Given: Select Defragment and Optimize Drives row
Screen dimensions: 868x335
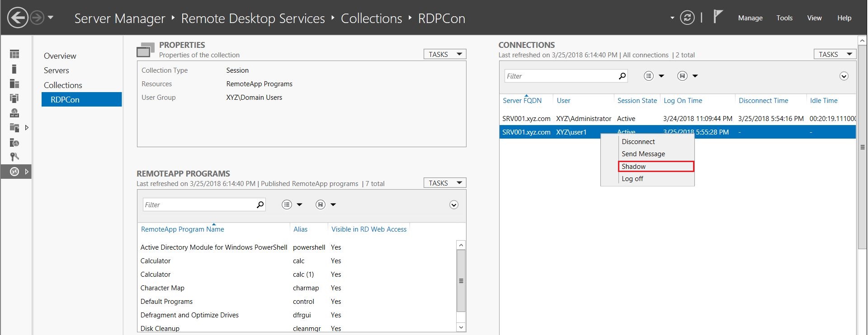Looking at the screenshot, I should pos(297,315).
